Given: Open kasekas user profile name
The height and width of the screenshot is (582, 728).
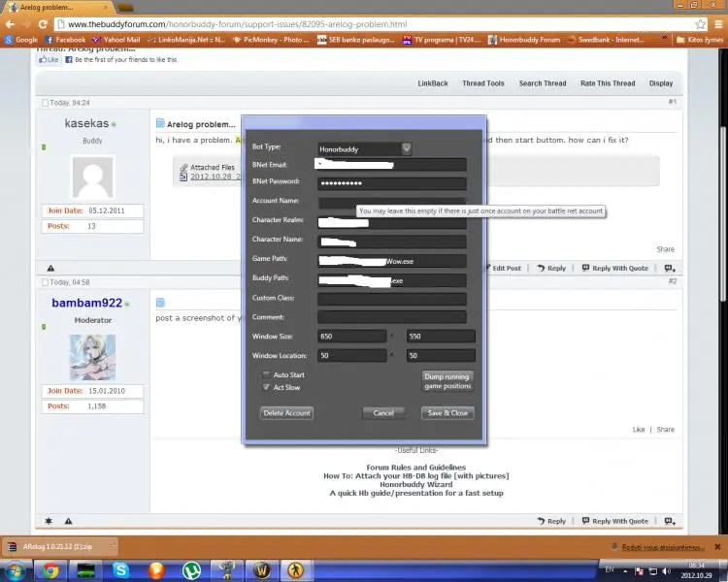Looking at the screenshot, I should pos(86,123).
